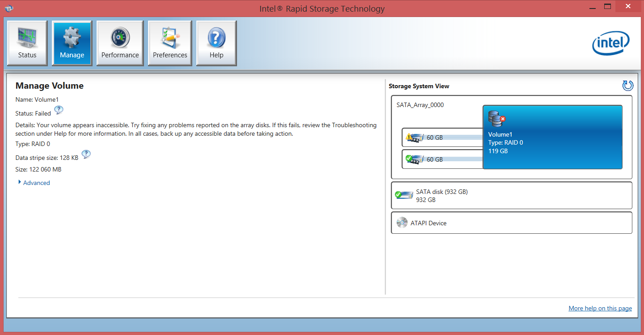Click the Name: Volume1 text

point(37,99)
